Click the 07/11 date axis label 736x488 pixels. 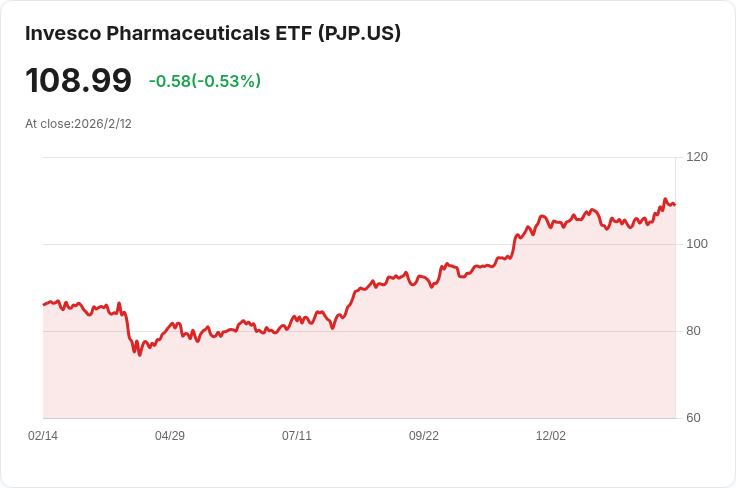[x=297, y=436]
